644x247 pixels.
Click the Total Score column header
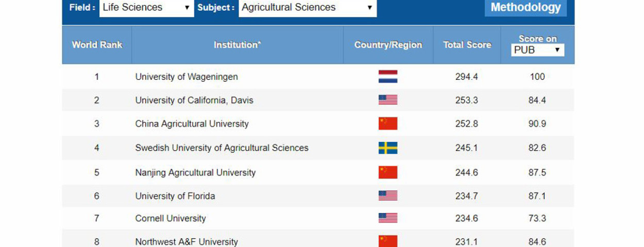pyautogui.click(x=467, y=45)
